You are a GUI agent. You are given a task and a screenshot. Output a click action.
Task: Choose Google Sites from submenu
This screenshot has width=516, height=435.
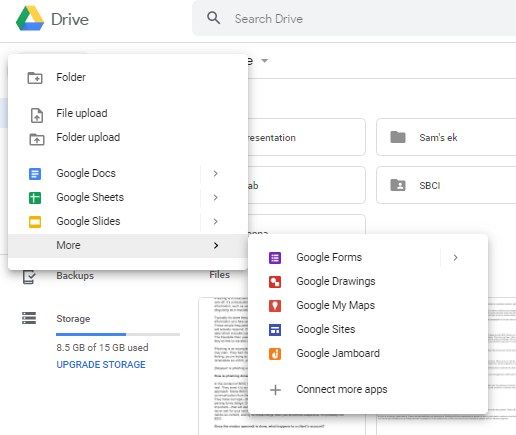point(368,330)
